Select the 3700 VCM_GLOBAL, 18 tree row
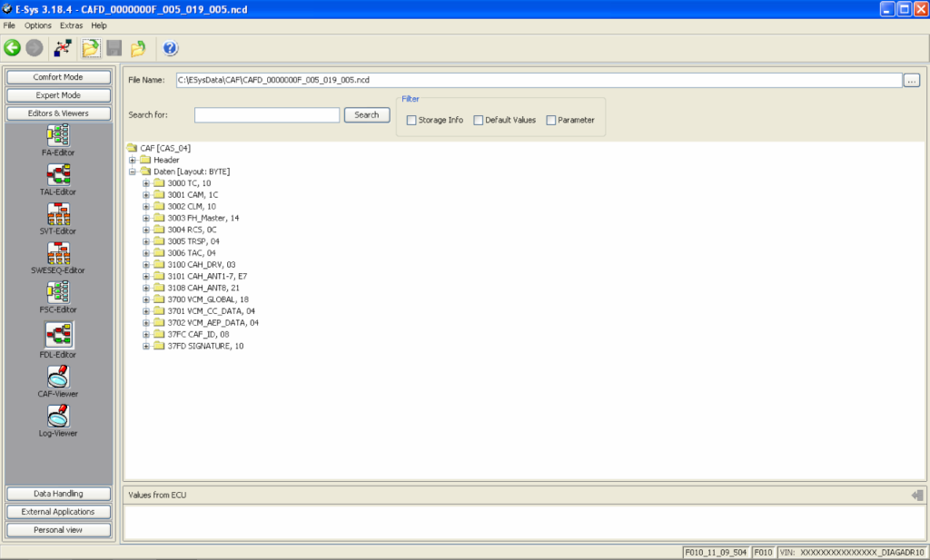The height and width of the screenshot is (560, 930). [x=202, y=300]
